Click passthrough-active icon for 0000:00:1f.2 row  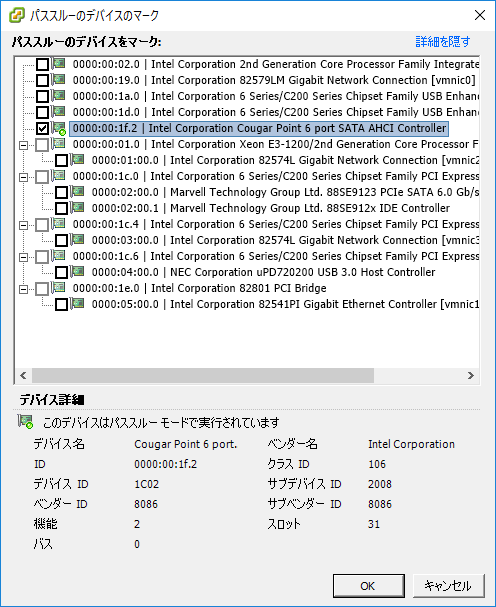click(x=59, y=128)
